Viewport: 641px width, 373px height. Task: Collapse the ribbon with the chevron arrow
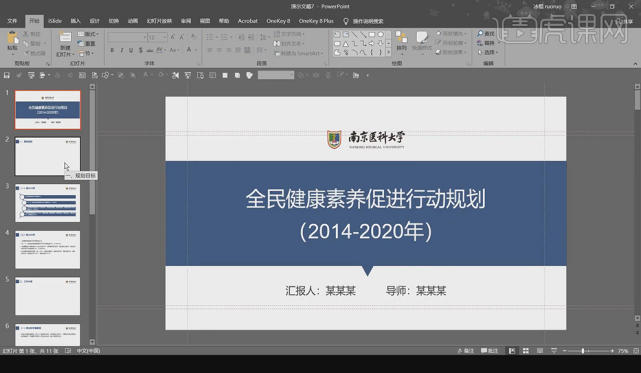(x=635, y=64)
